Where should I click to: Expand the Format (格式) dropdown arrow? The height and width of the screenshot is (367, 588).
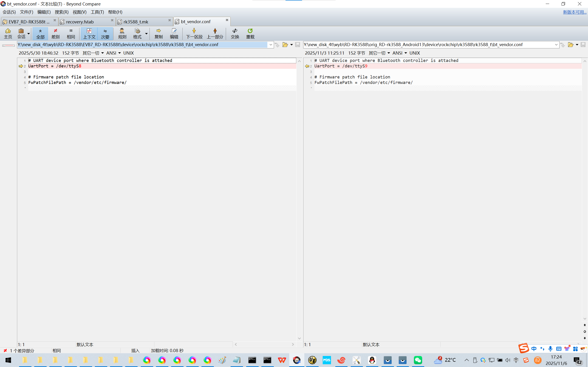coord(147,33)
